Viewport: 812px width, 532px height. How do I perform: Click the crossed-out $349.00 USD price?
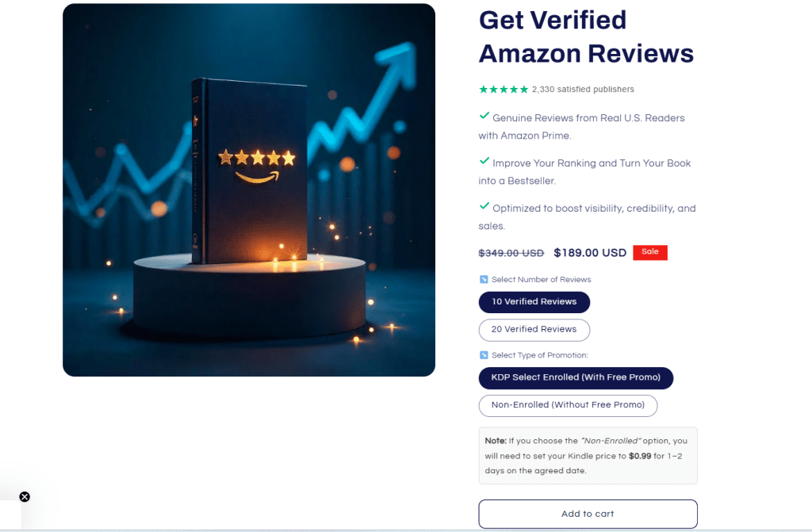[x=511, y=253]
